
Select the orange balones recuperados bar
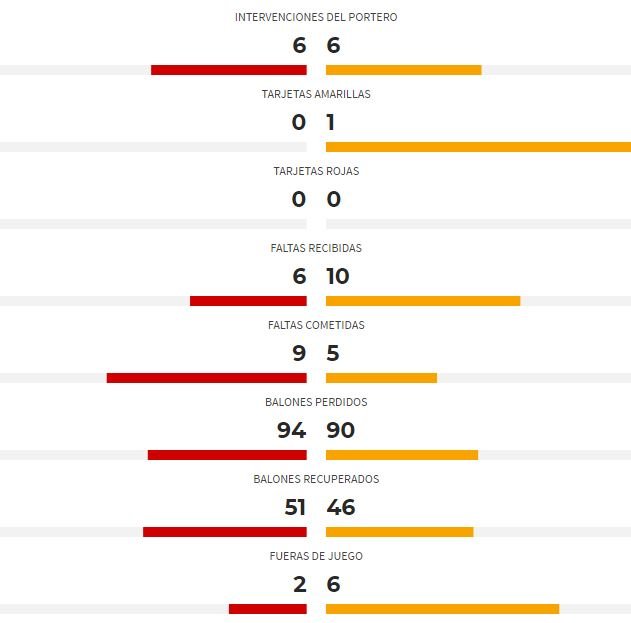[x=400, y=532]
